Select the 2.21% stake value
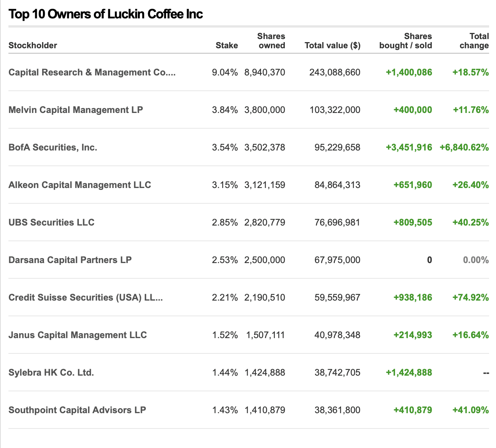496x448 pixels. pyautogui.click(x=225, y=298)
